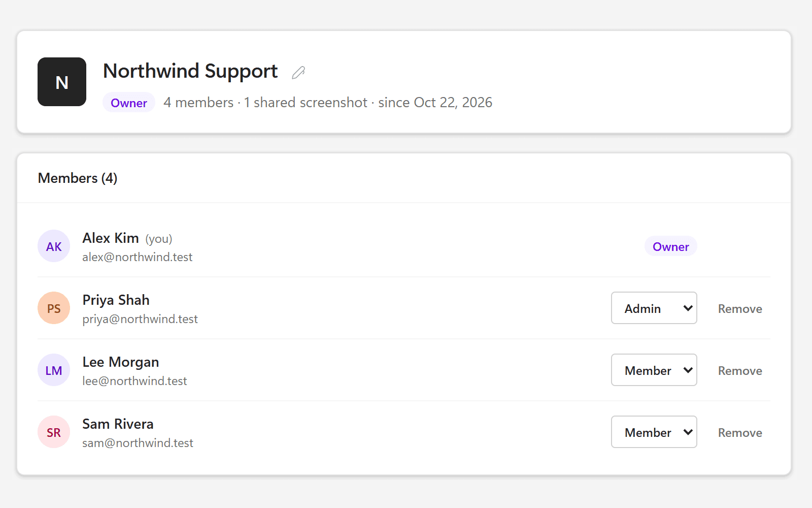Select the name Lee Morgan
The height and width of the screenshot is (508, 812).
point(121,362)
